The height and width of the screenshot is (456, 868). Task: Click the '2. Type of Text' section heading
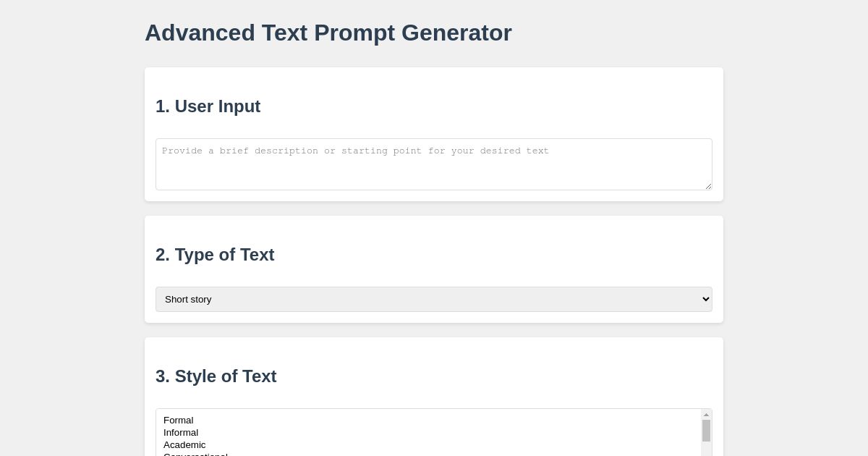point(215,255)
